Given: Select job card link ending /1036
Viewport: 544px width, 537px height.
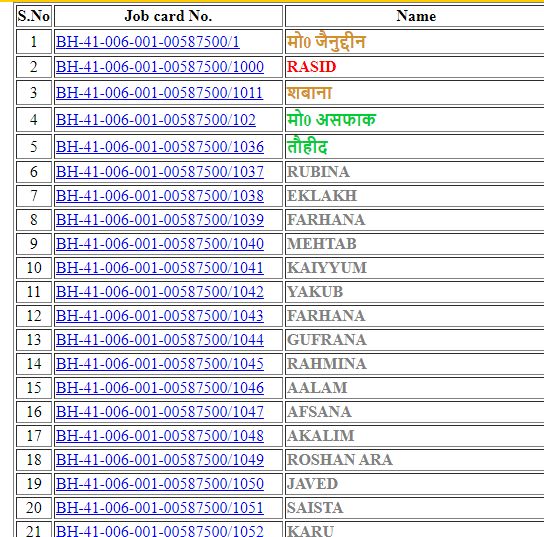Looking at the screenshot, I should (x=160, y=147).
